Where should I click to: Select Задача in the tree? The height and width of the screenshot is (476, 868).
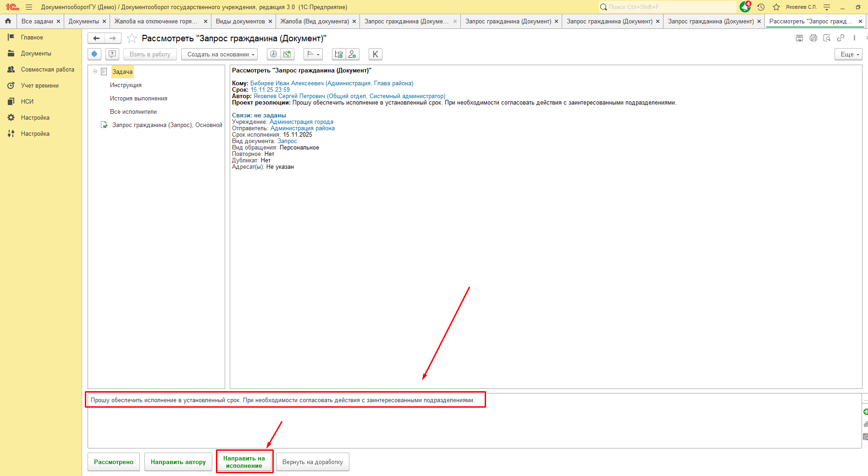tap(122, 72)
